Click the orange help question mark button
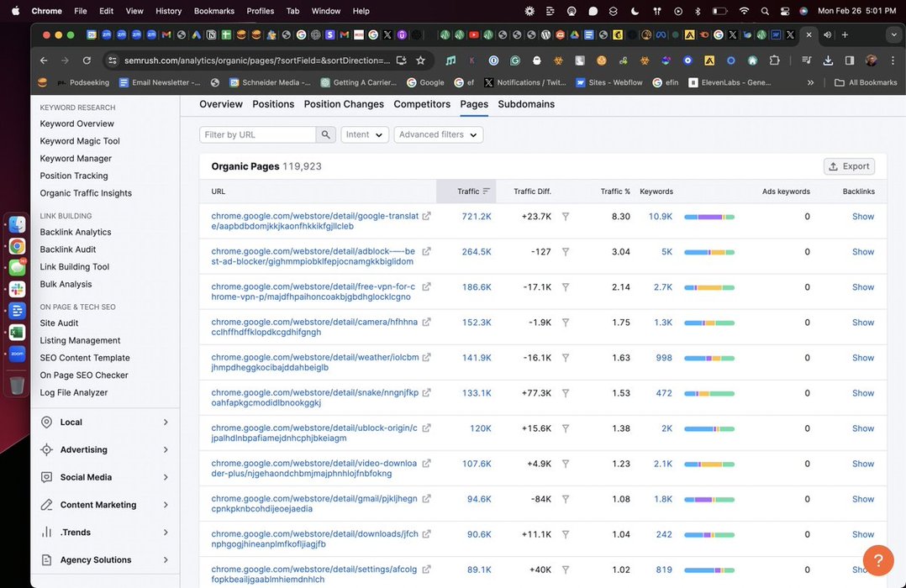906x588 pixels. click(877, 560)
